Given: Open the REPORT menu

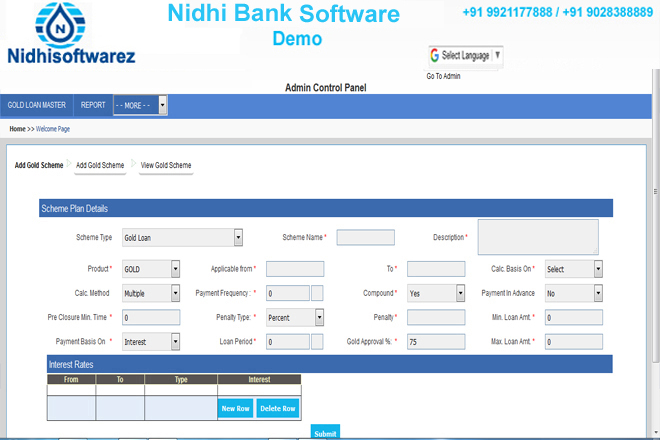Looking at the screenshot, I should [x=93, y=105].
